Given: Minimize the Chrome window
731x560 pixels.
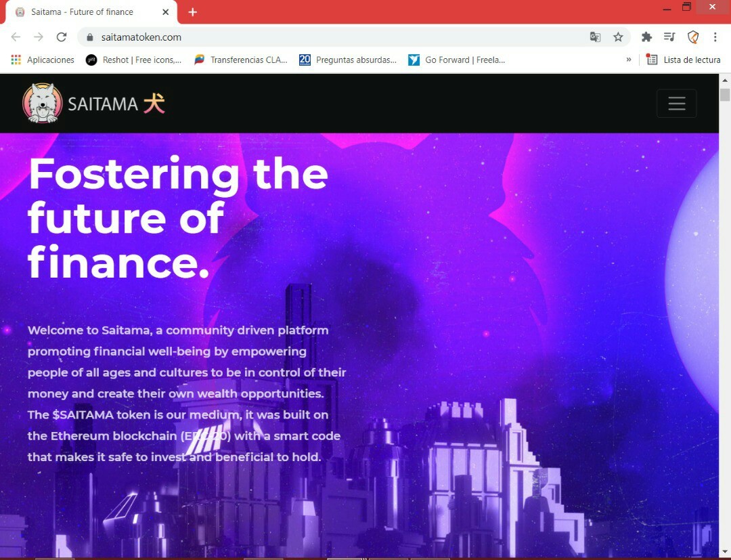Looking at the screenshot, I should coord(667,7).
